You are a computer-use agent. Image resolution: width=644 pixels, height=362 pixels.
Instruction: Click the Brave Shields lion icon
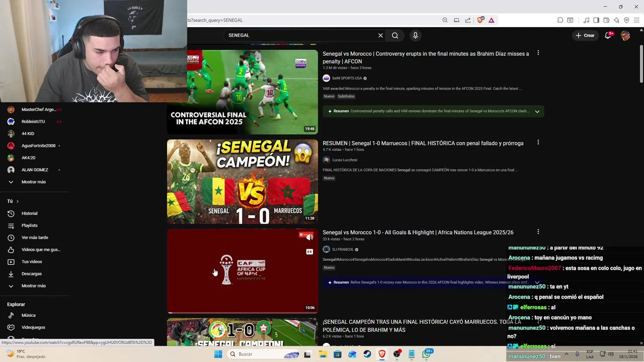tap(480, 20)
